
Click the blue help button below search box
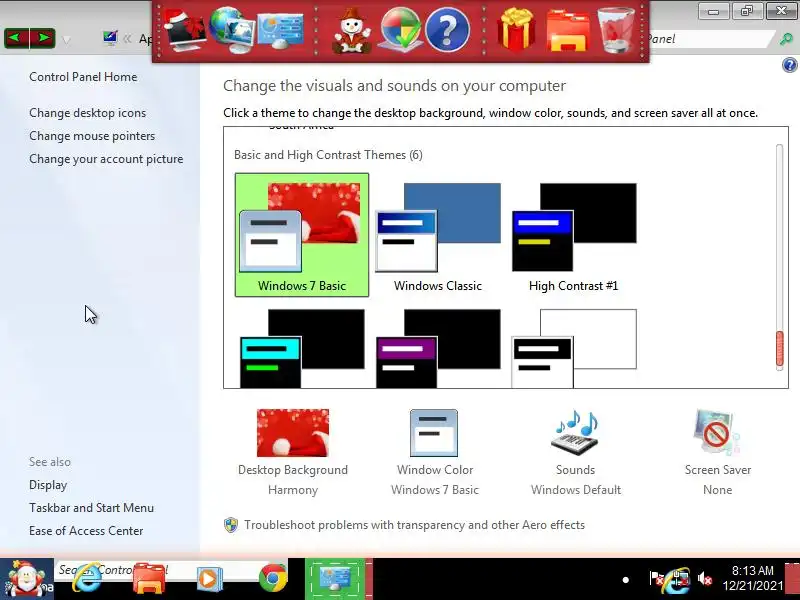(x=789, y=65)
